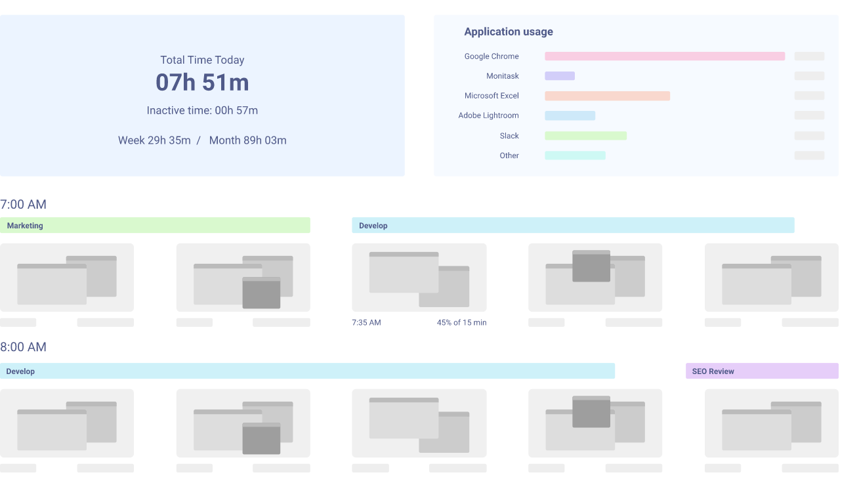859x504 pixels.
Task: Click the Month 89h 03m value
Action: tap(248, 140)
